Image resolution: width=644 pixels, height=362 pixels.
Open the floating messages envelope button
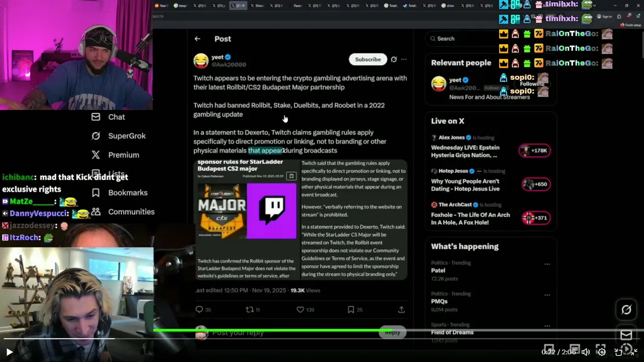tap(626, 334)
